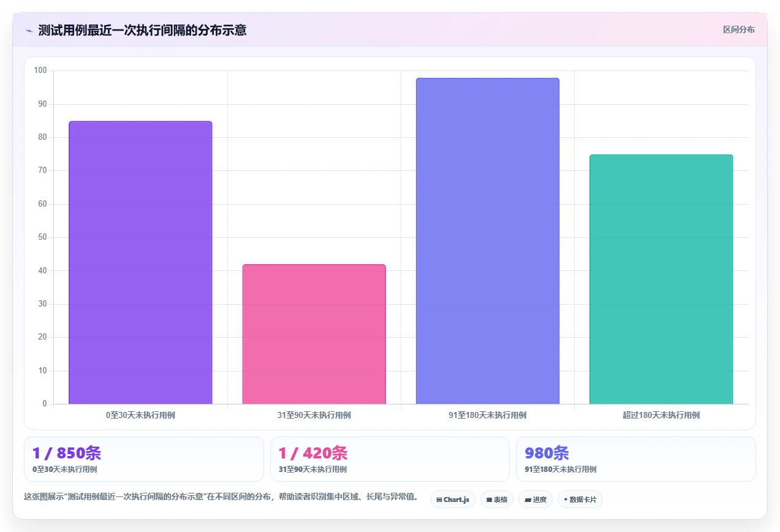The height and width of the screenshot is (532, 780).
Task: Click the teal 超过180天未执行用例 bar
Action: coord(661,279)
